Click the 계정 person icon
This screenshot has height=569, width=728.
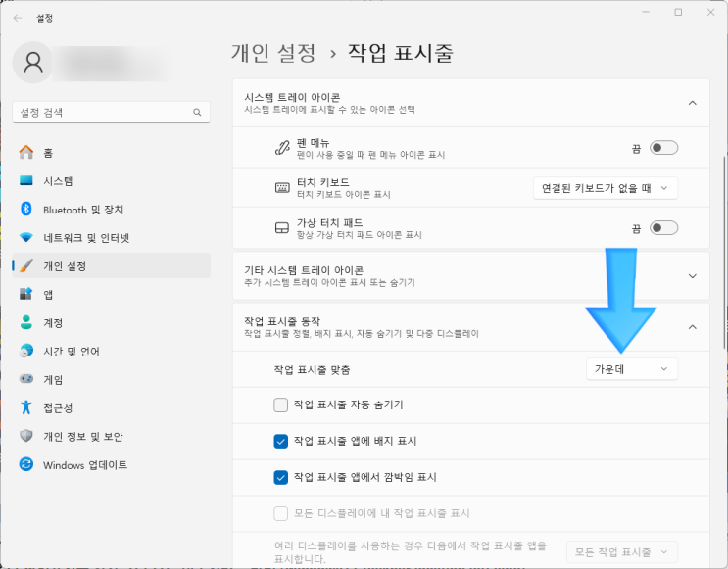click(26, 322)
